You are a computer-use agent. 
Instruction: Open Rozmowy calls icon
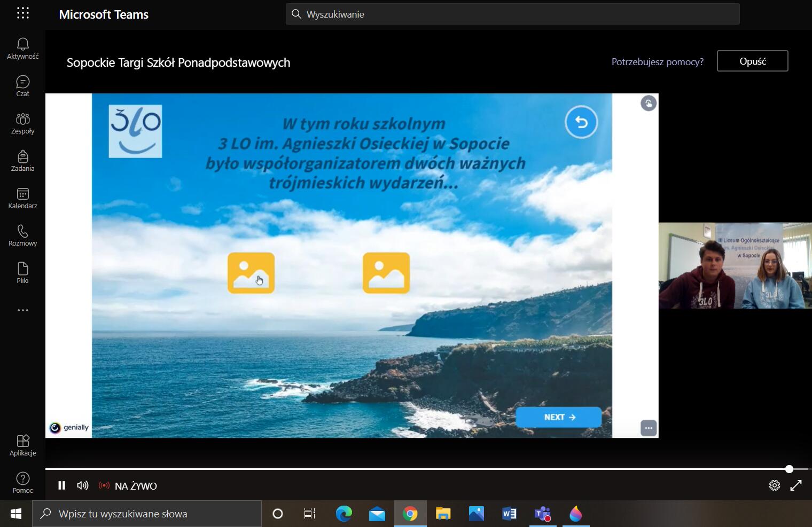(x=22, y=235)
